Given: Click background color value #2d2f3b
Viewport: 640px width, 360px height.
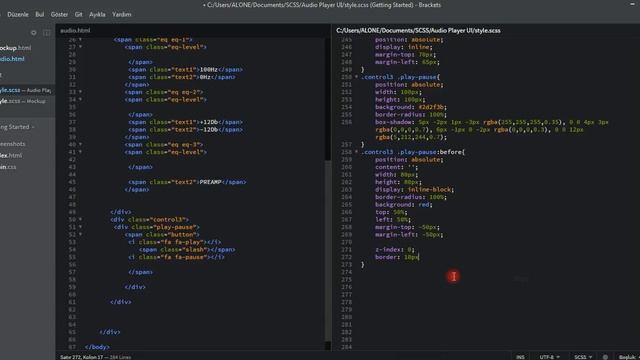Looking at the screenshot, I should tap(432, 107).
